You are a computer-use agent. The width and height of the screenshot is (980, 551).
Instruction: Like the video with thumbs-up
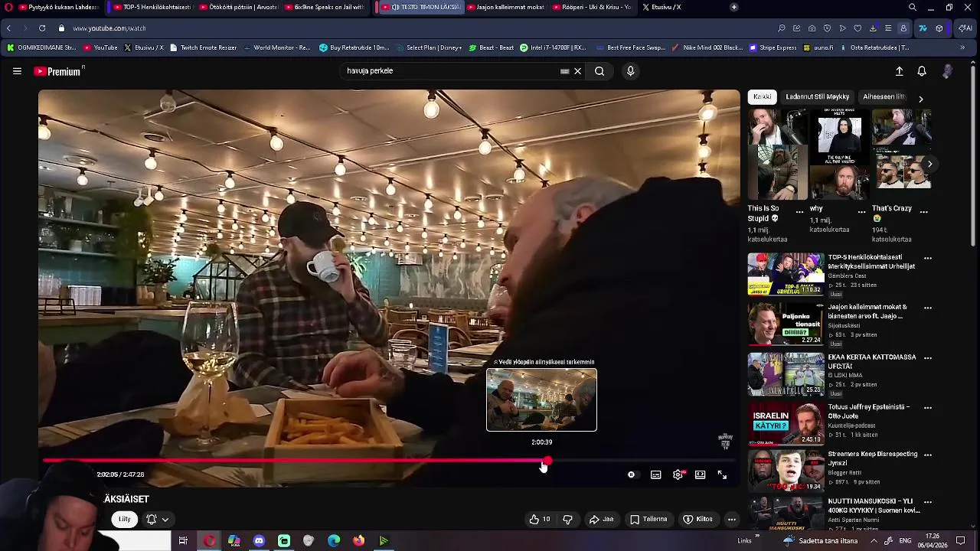pos(540,520)
